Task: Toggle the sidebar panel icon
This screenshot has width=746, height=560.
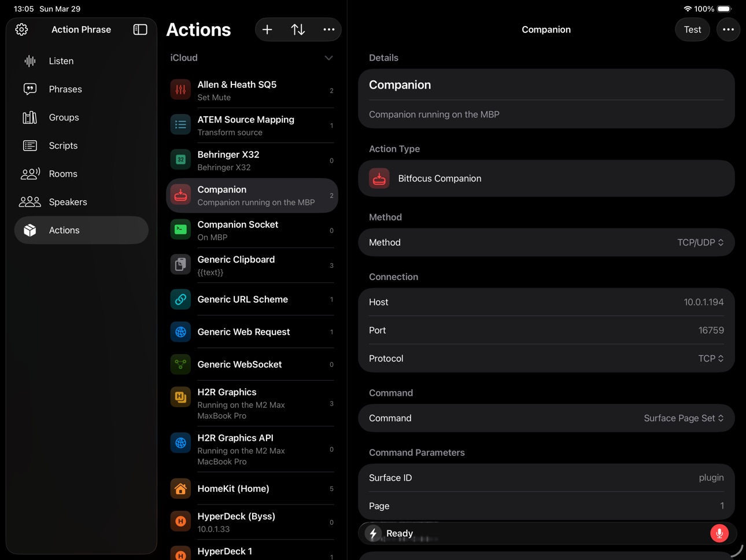Action: pos(140,30)
